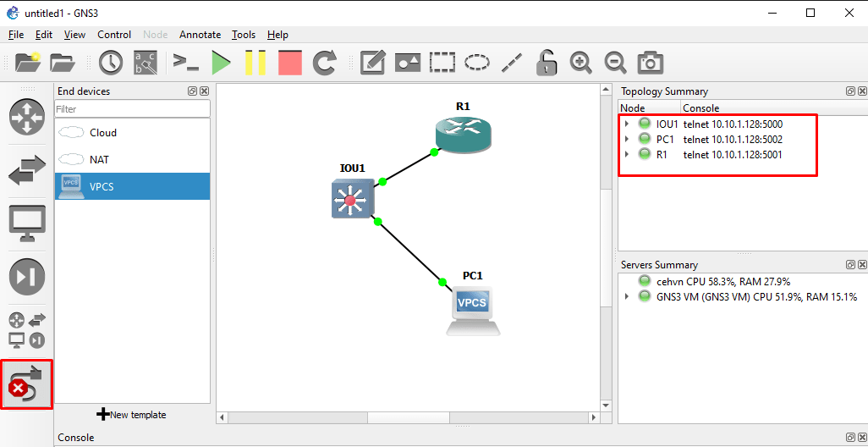This screenshot has height=447, width=868.
Task: Toggle the add a link tool
Action: tap(27, 385)
